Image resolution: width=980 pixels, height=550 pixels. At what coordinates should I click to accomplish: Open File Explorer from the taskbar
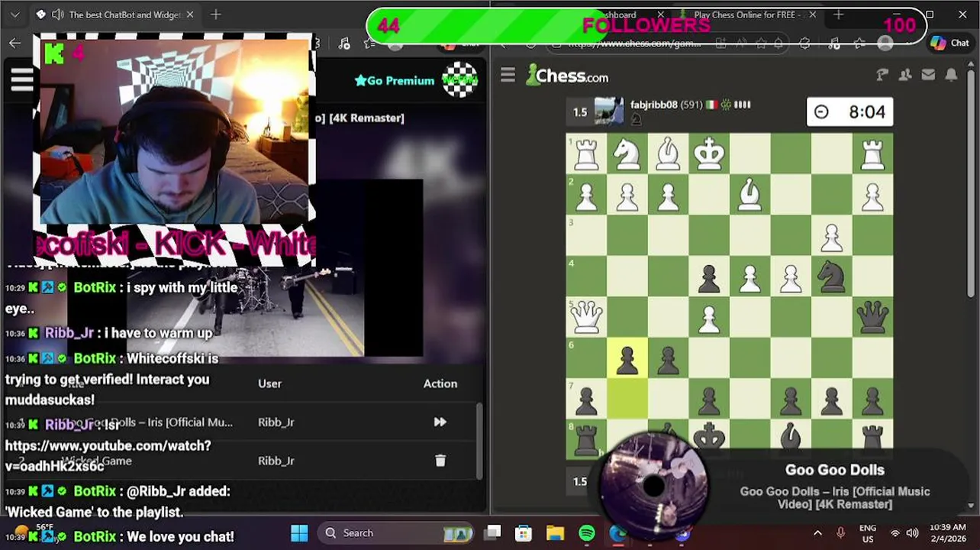coord(555,532)
